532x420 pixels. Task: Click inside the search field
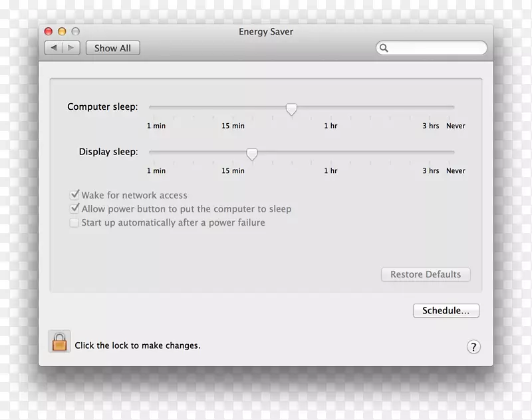coord(432,48)
